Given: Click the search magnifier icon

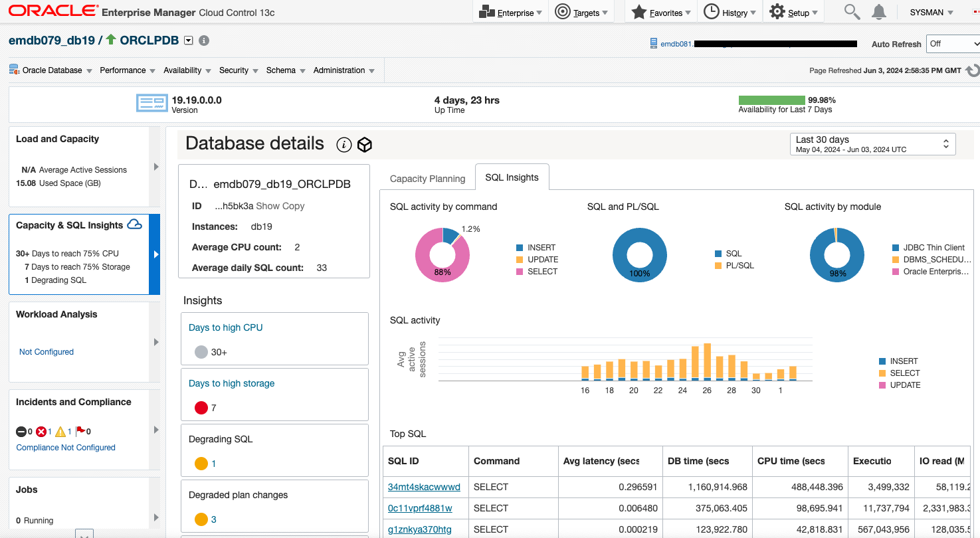Looking at the screenshot, I should point(851,12).
